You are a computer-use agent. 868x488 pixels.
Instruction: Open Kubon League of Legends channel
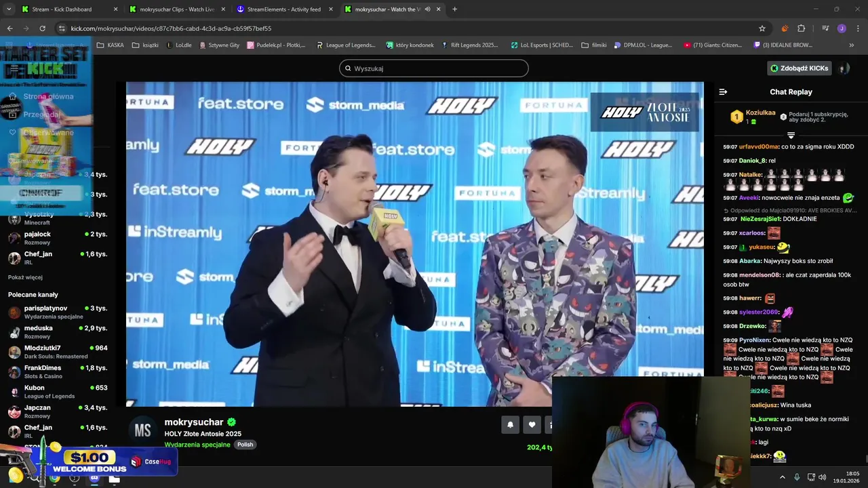pos(58,392)
